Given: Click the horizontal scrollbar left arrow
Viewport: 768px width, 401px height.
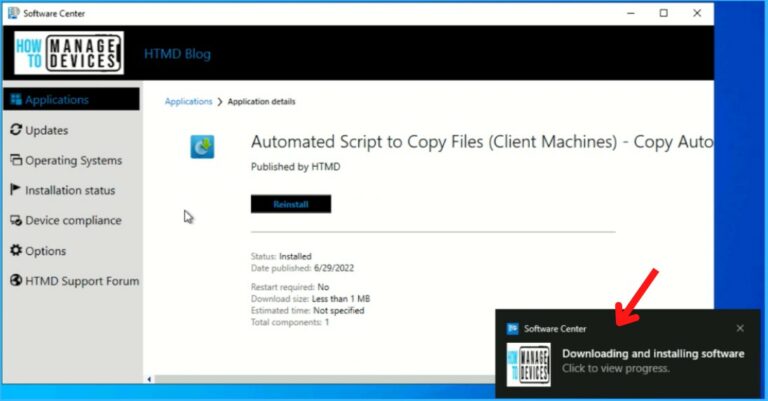Looking at the screenshot, I should pos(149,379).
